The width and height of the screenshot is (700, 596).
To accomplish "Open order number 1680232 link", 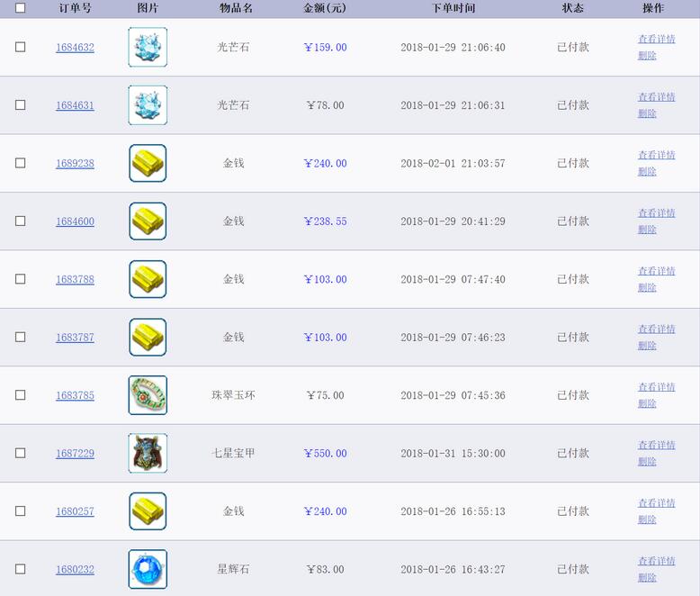I will point(75,570).
